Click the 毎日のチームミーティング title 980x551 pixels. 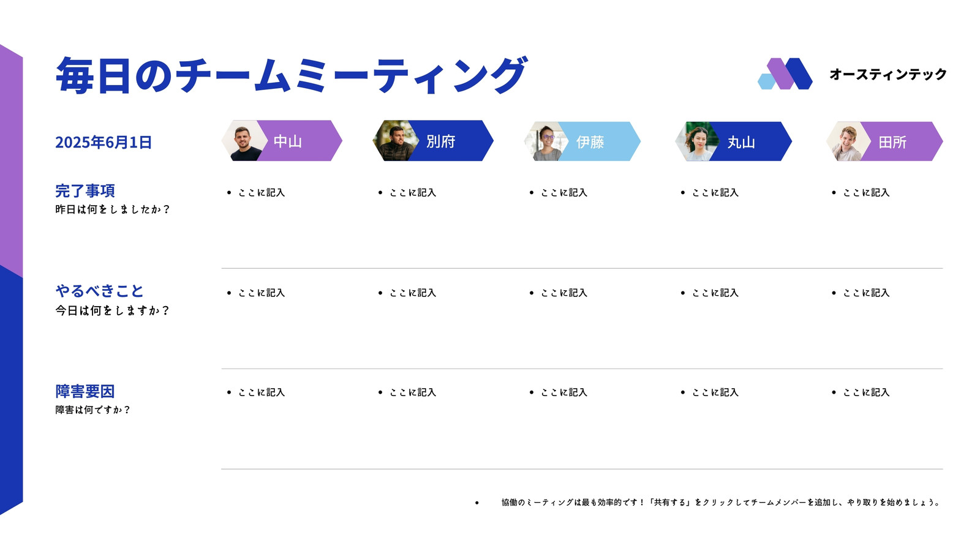coord(292,75)
